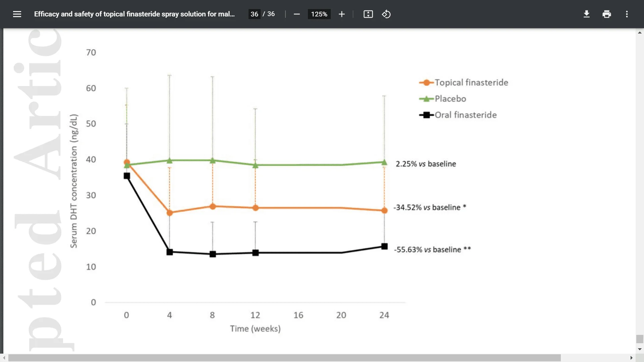Click the scroll left arrow
The width and height of the screenshot is (644, 362).
point(4,358)
